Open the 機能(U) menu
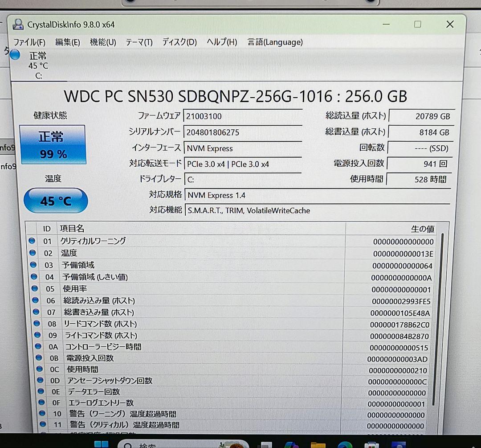The image size is (481, 448). tap(103, 42)
